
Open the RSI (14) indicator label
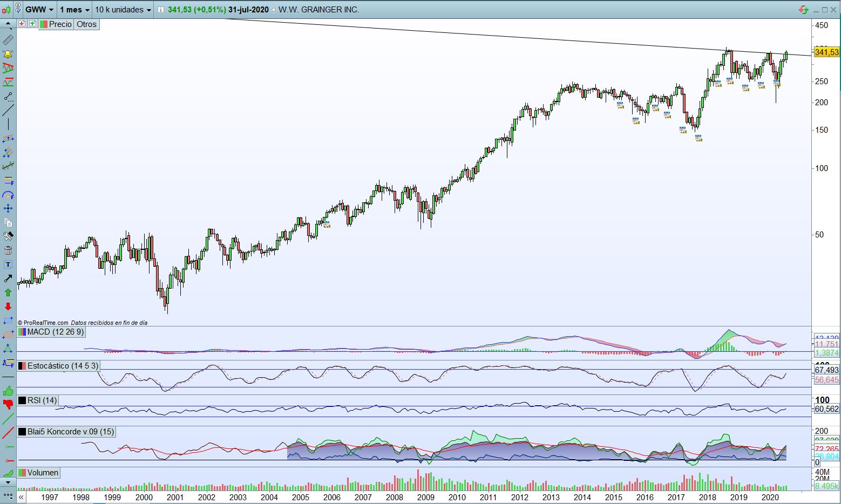(38, 400)
